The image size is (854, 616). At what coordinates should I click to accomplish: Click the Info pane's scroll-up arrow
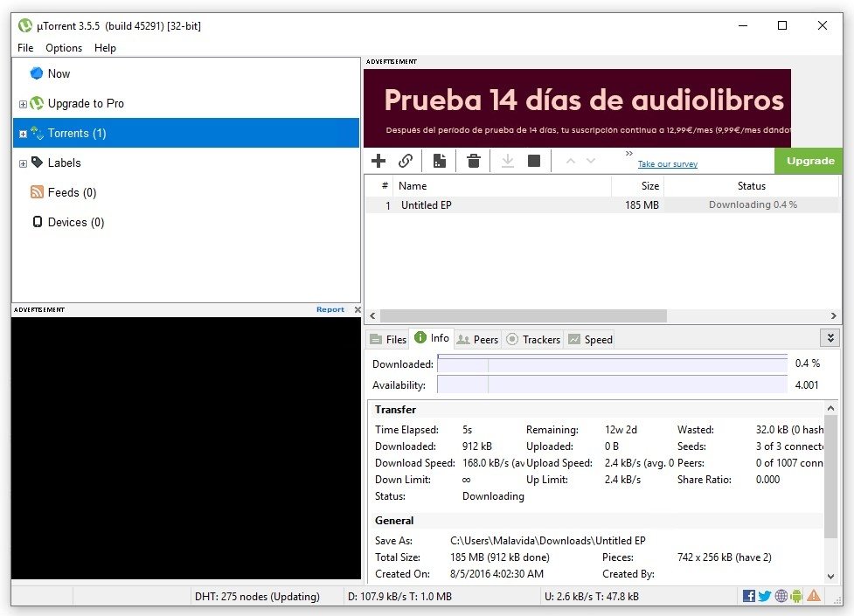point(830,408)
